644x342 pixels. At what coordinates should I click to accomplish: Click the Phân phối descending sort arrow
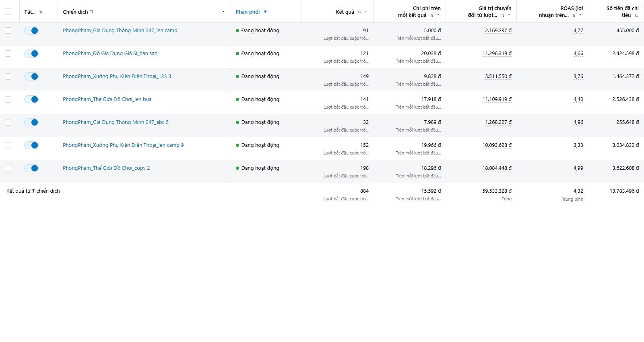(x=265, y=12)
